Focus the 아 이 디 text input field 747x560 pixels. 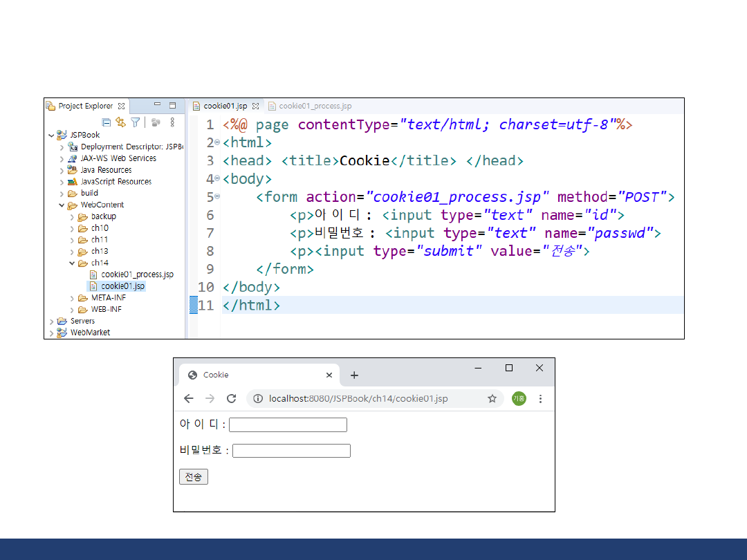pos(288,424)
